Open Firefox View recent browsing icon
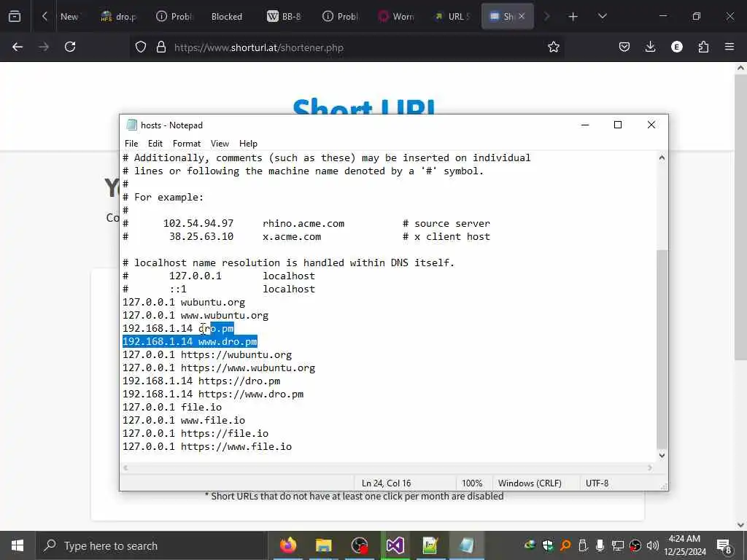The height and width of the screenshot is (560, 747). pos(15,17)
